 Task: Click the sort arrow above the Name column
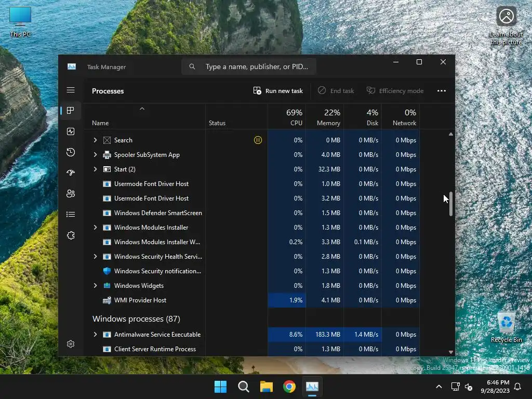142,109
